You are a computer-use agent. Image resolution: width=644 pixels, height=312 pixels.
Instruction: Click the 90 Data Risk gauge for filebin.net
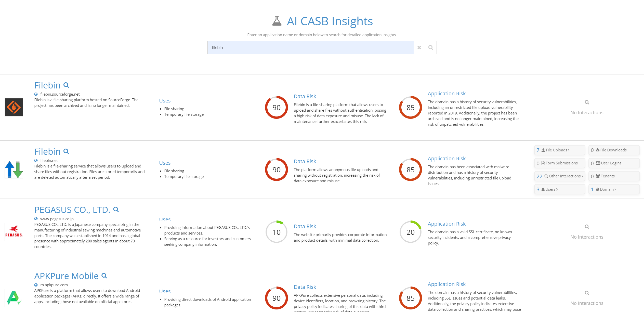pyautogui.click(x=276, y=169)
